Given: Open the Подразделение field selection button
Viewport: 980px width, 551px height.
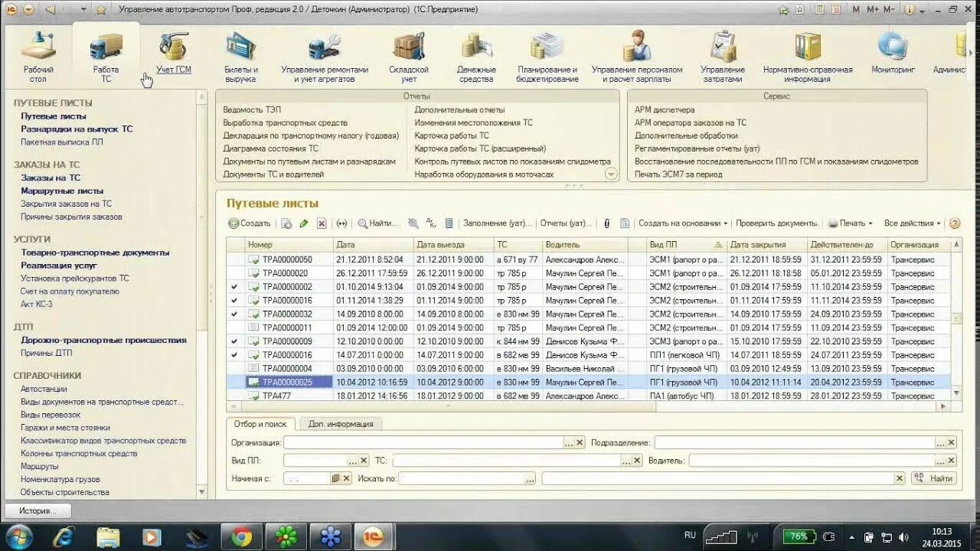Looking at the screenshot, I should 940,442.
